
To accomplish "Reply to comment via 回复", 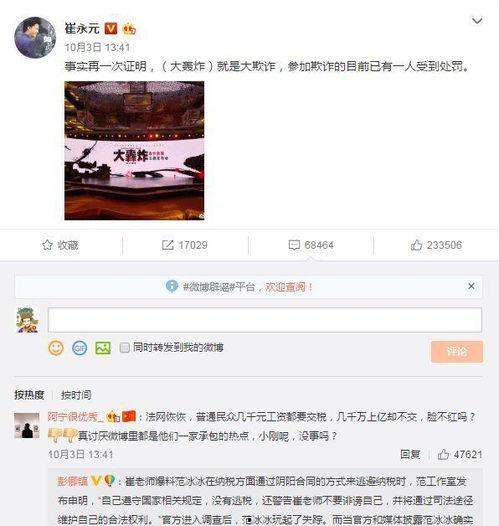I will click(410, 455).
